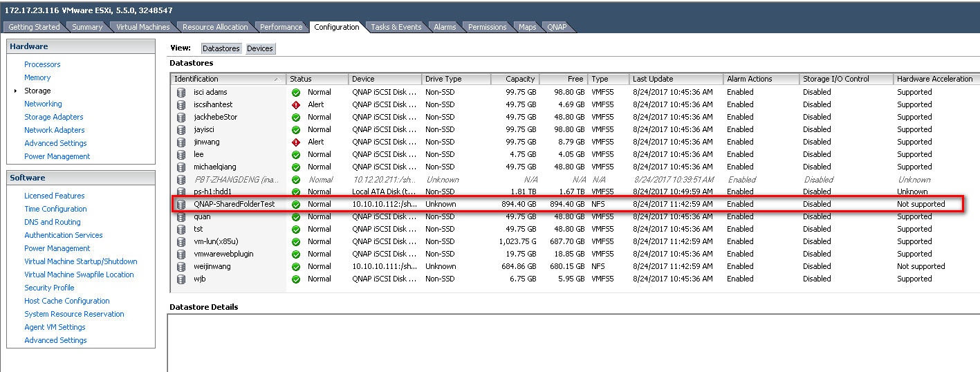Open Virtual Machine Swapfile Location
Image resolution: width=980 pixels, height=372 pixels.
tap(79, 275)
